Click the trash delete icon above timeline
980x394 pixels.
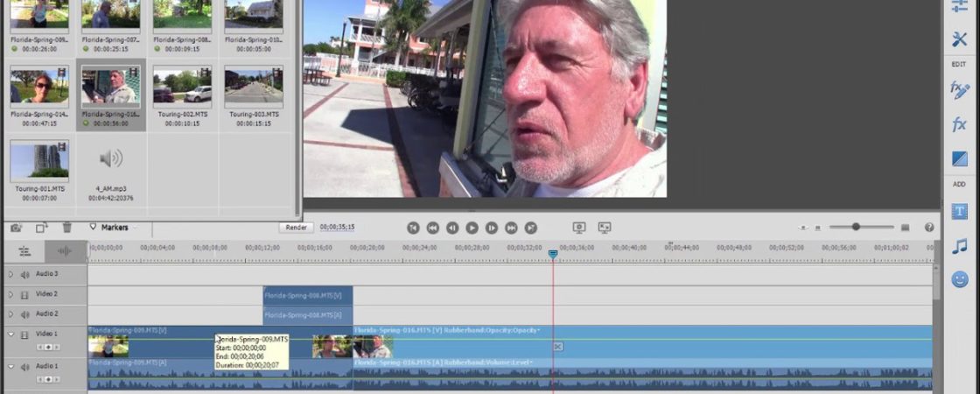(x=66, y=228)
